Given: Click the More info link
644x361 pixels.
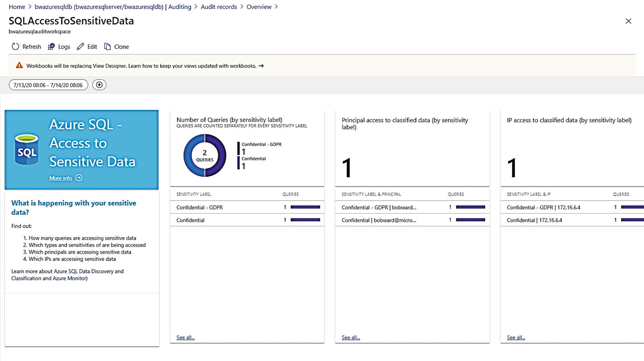Looking at the screenshot, I should tap(61, 178).
